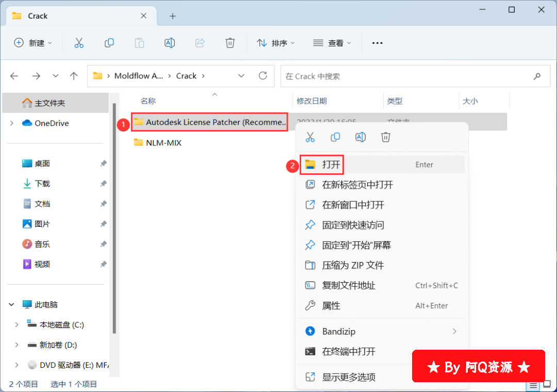Expand 本地磁盘 (C:) node
The width and height of the screenshot is (557, 392).
pyautogui.click(x=17, y=325)
